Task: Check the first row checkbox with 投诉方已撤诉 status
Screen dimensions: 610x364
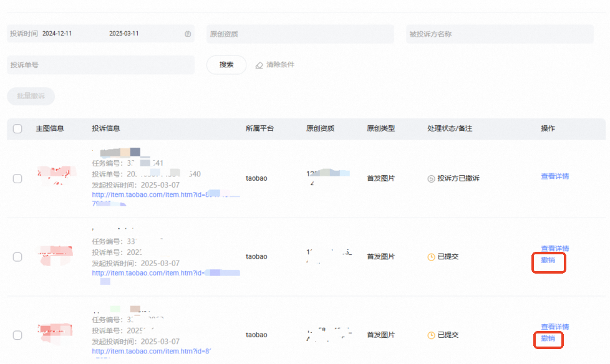Action: (17, 178)
